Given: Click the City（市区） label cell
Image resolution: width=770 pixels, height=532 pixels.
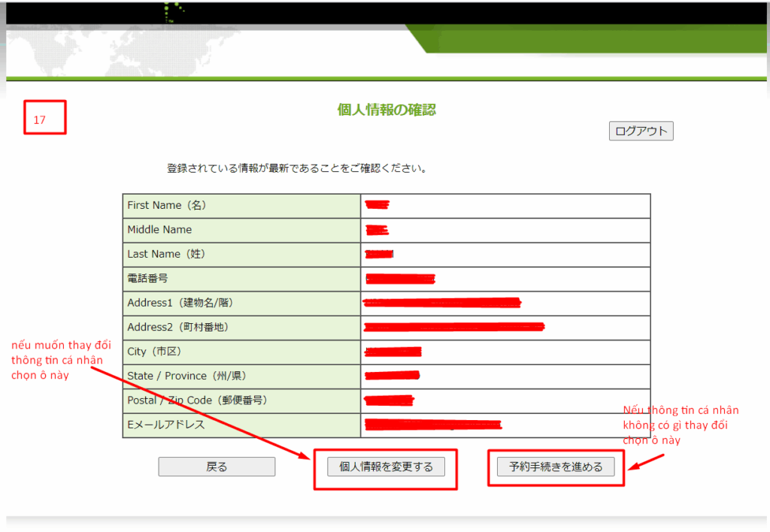Looking at the screenshot, I should pyautogui.click(x=241, y=352).
